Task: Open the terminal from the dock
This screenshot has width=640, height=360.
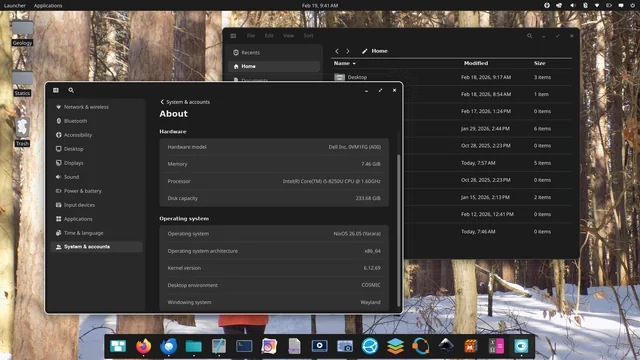Action: point(244,346)
